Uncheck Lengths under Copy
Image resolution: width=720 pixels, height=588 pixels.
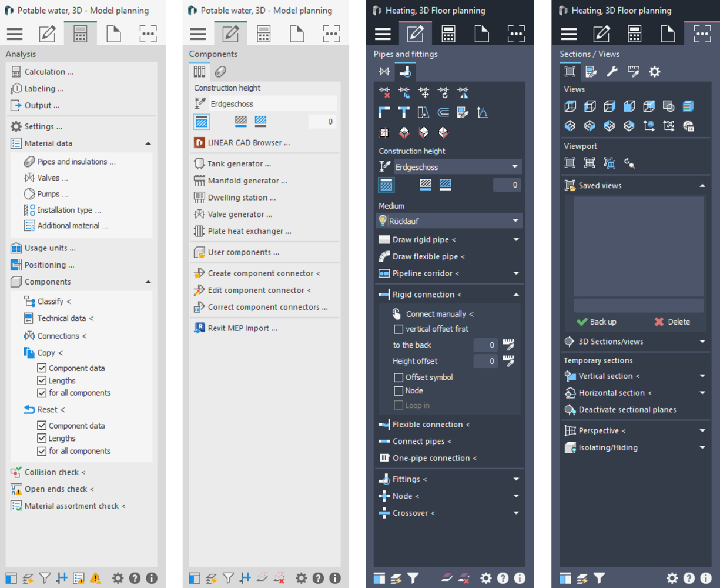point(42,381)
